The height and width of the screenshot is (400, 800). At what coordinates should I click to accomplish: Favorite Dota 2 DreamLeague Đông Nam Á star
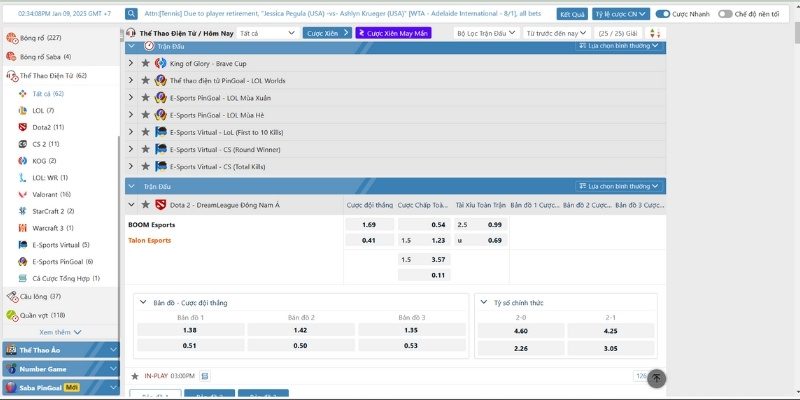(145, 205)
